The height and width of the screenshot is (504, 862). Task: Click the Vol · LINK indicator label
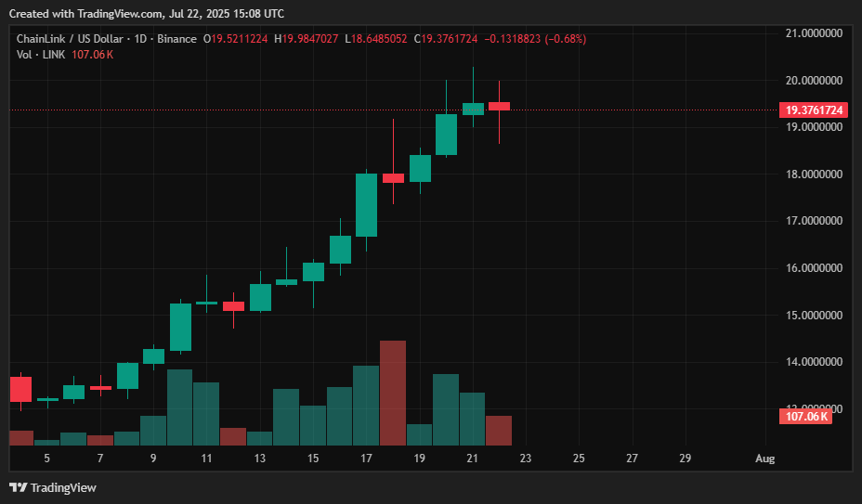click(41, 55)
